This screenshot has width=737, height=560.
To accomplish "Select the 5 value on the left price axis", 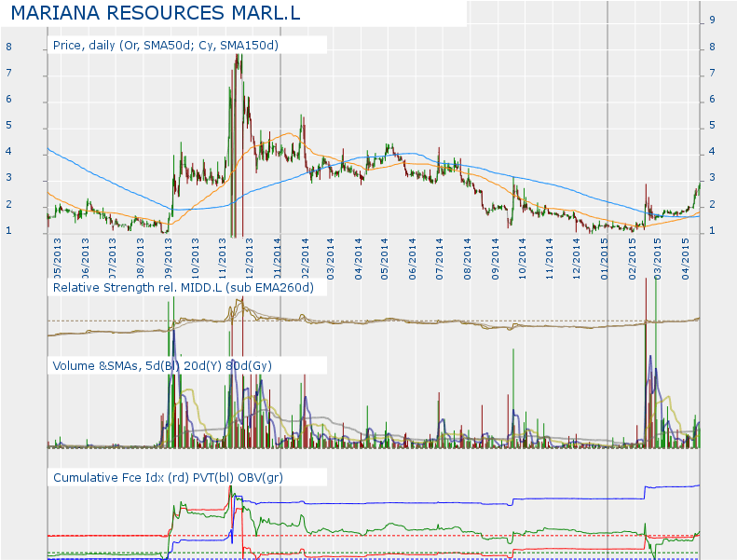I will 8,125.
